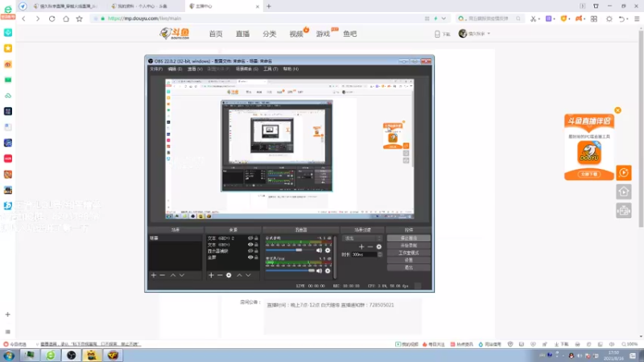Move scene down in OBS scenes list
This screenshot has height=362, width=644.
182,275
